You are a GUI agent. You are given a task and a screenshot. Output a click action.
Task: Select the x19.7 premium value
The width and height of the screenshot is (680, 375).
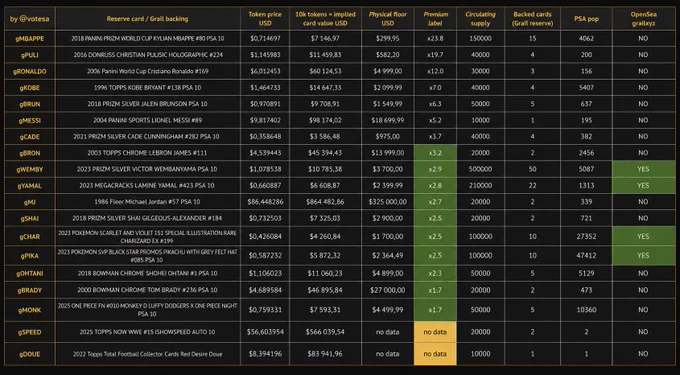click(x=435, y=55)
